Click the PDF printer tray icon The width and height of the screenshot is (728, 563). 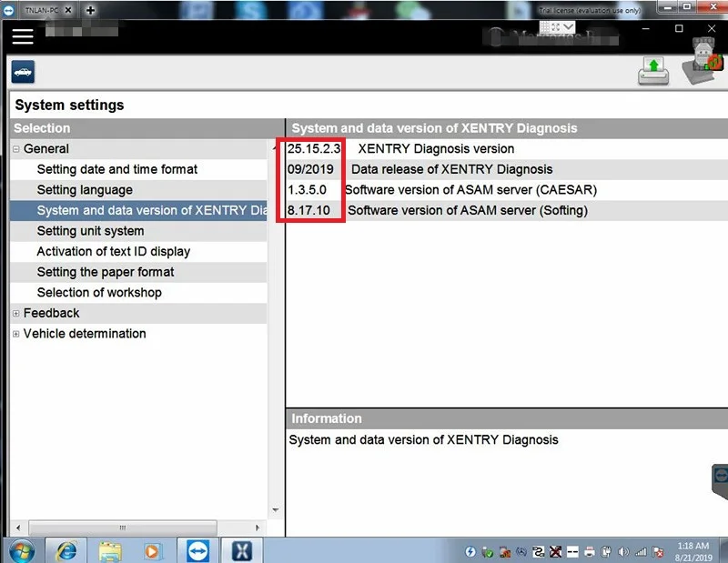[590, 551]
